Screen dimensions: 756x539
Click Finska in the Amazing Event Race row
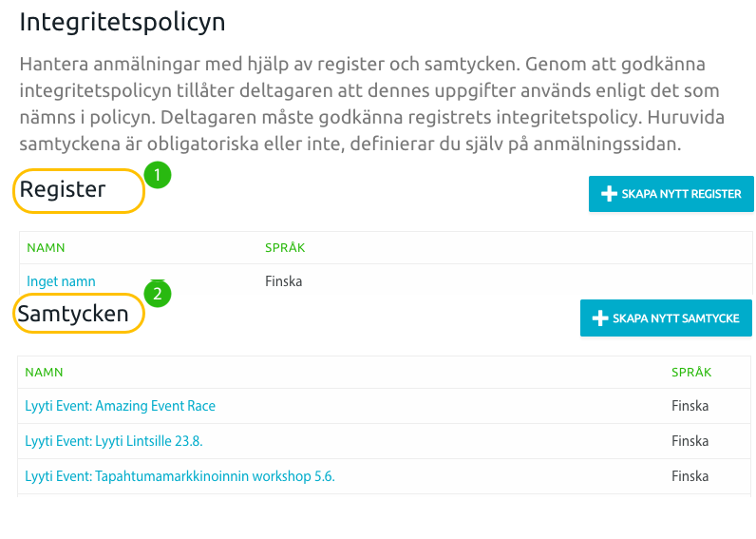click(x=690, y=406)
